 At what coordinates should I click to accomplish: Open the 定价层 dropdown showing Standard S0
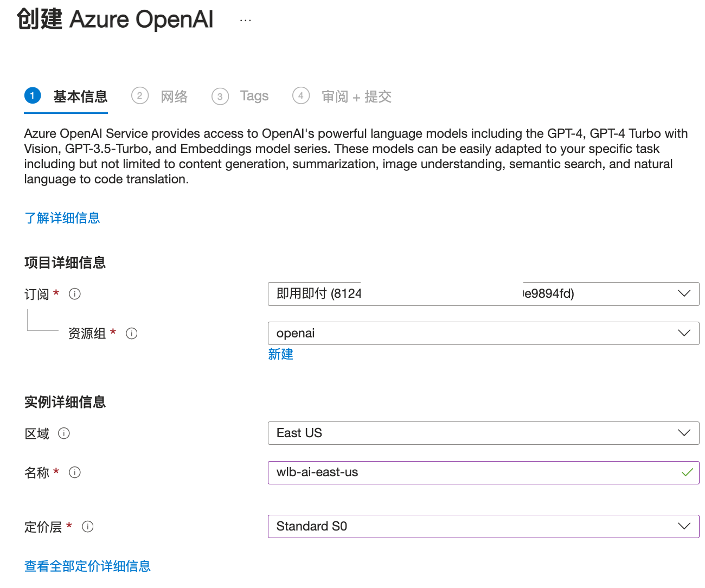(x=483, y=526)
